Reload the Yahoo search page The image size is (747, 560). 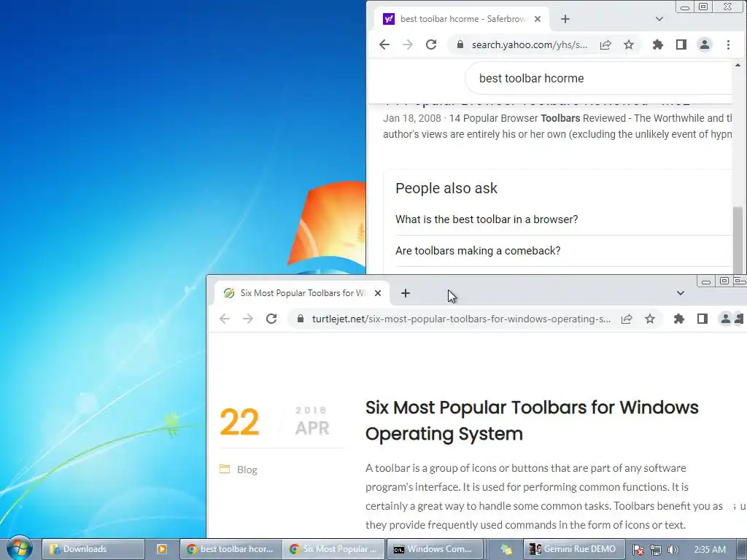pyautogui.click(x=431, y=44)
